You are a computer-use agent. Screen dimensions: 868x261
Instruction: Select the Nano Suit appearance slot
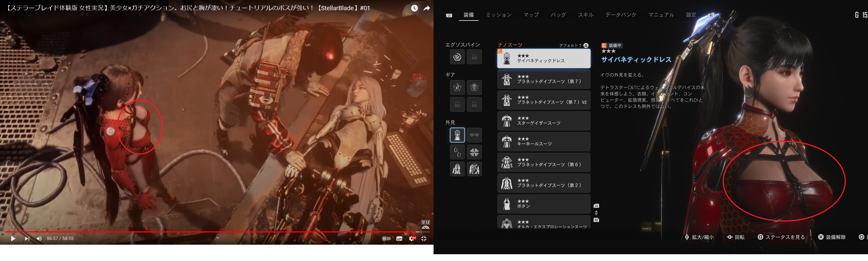[x=457, y=135]
